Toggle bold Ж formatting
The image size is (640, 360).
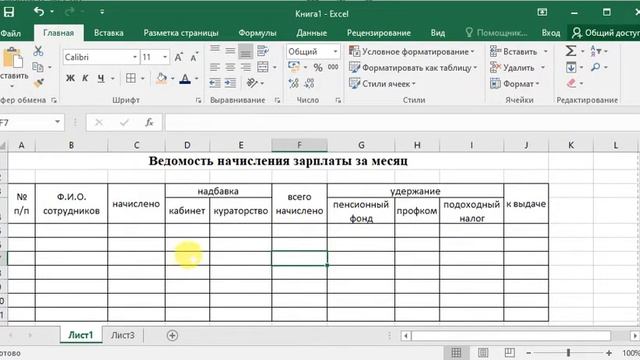70,78
